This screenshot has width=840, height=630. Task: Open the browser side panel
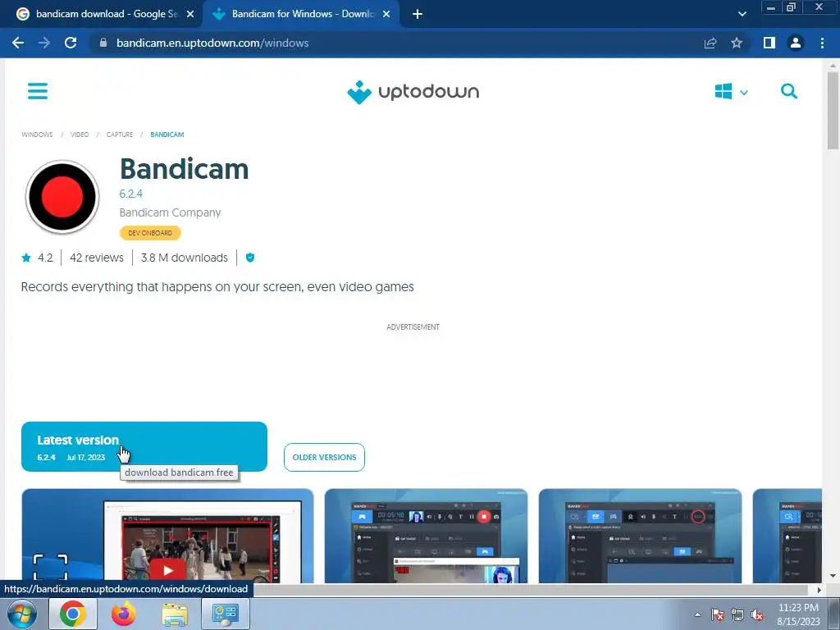coord(769,43)
